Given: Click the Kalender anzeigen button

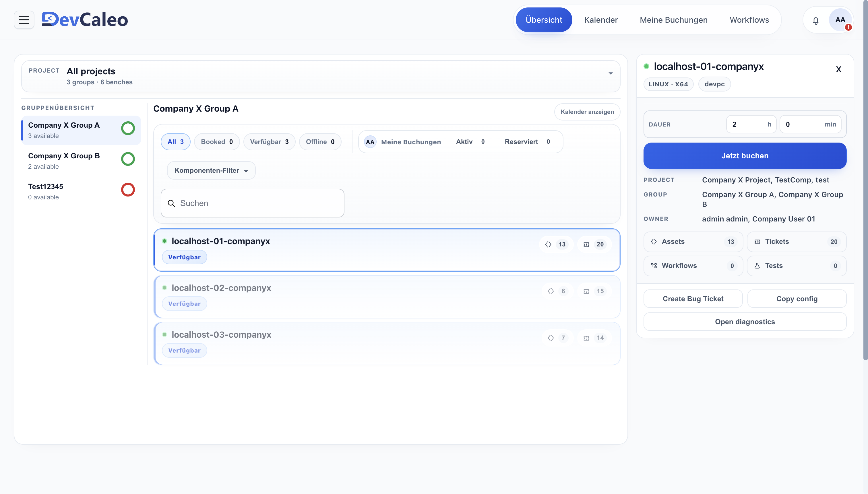Looking at the screenshot, I should click(587, 112).
